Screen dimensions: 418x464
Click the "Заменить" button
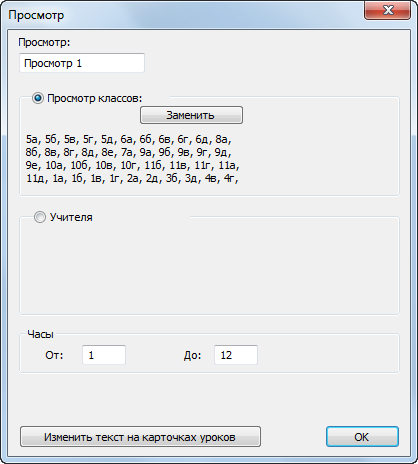pos(191,115)
